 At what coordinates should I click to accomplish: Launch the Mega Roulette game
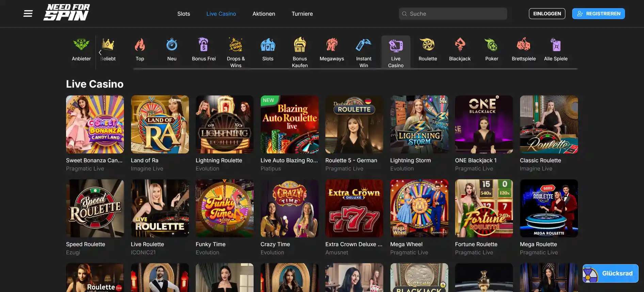[549, 208]
